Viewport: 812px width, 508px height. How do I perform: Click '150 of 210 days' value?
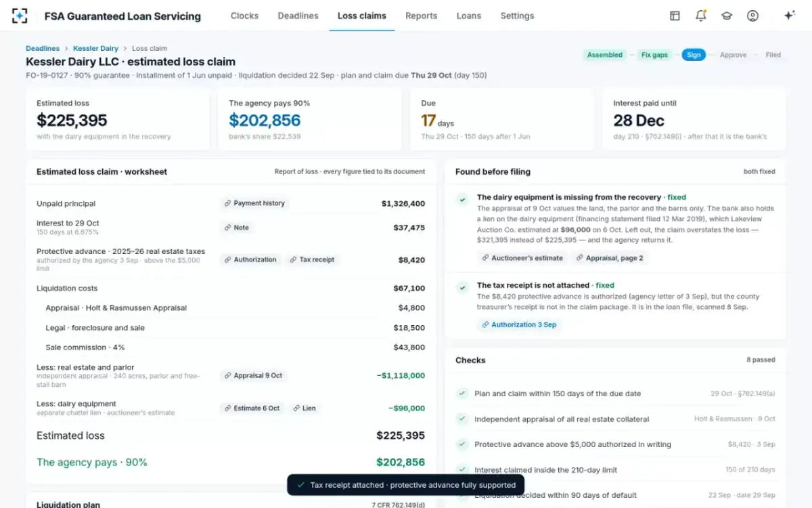[x=750, y=469]
